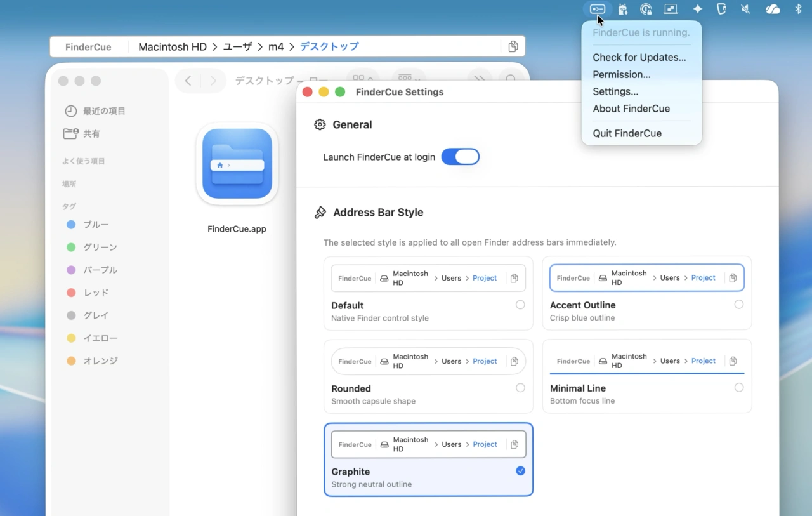This screenshot has height=516, width=812.
Task: Select the Graphite style radio button
Action: (520, 471)
